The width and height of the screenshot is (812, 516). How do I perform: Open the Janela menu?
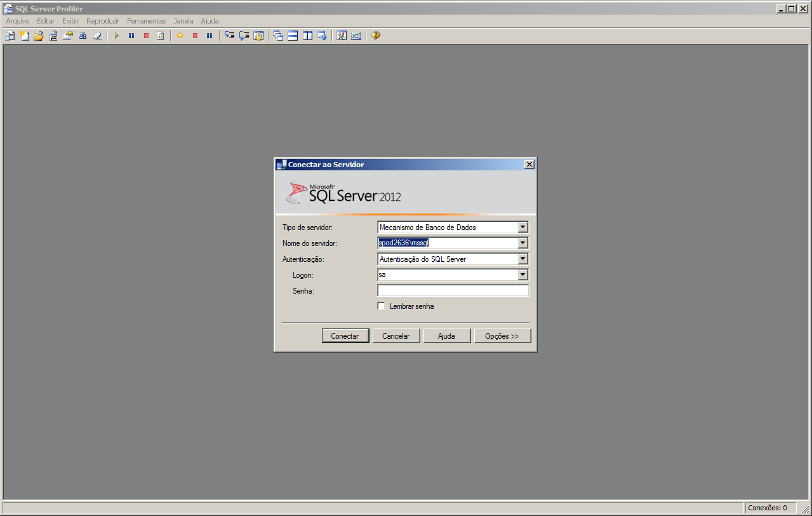[183, 21]
